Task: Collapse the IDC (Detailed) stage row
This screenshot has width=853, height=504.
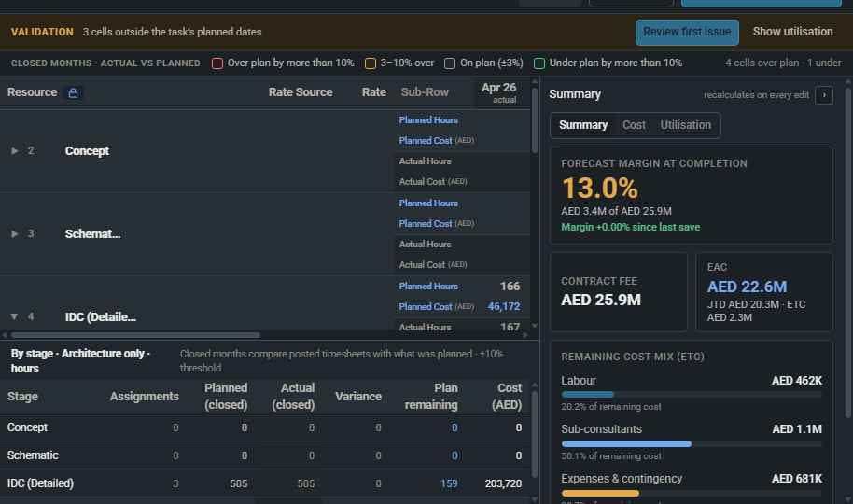Action: tap(14, 316)
